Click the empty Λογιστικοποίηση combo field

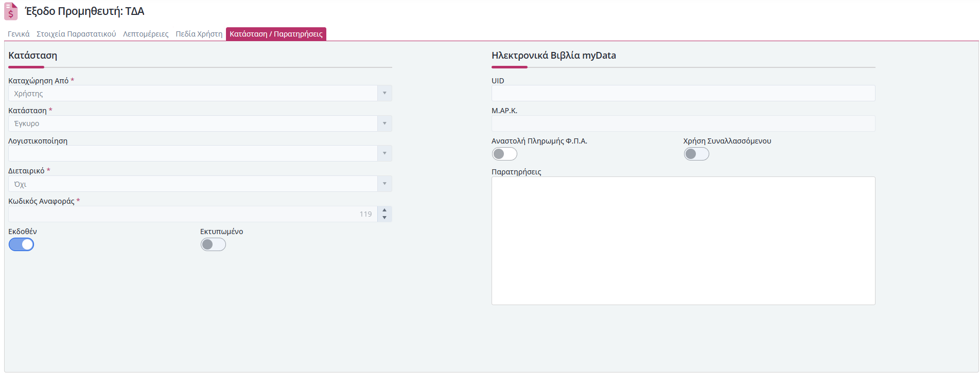193,153
